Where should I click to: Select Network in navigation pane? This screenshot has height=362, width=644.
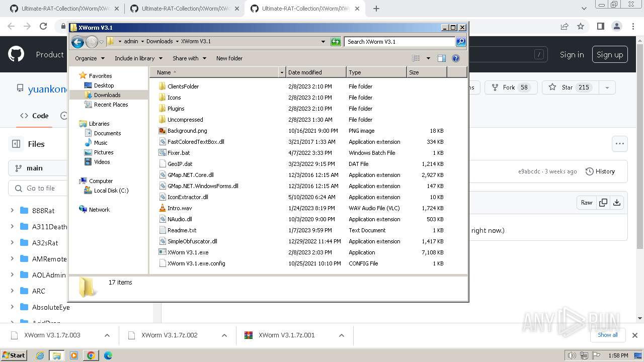pyautogui.click(x=99, y=210)
